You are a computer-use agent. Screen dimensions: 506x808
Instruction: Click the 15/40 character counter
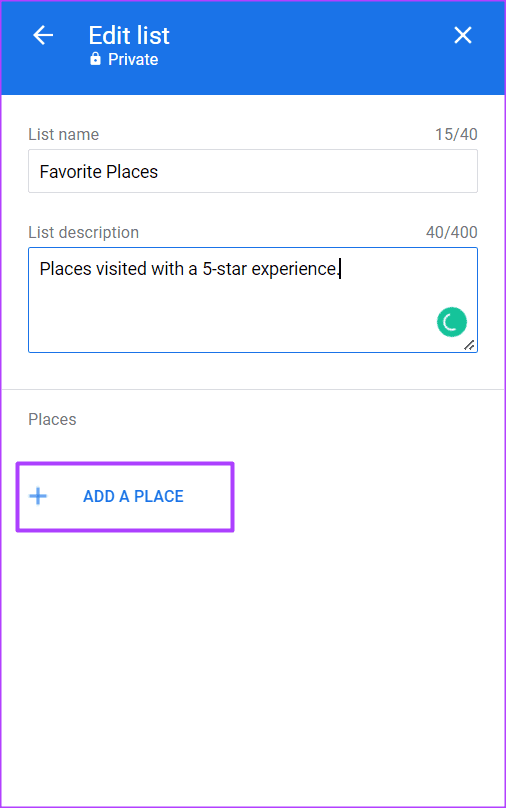pyautogui.click(x=456, y=134)
